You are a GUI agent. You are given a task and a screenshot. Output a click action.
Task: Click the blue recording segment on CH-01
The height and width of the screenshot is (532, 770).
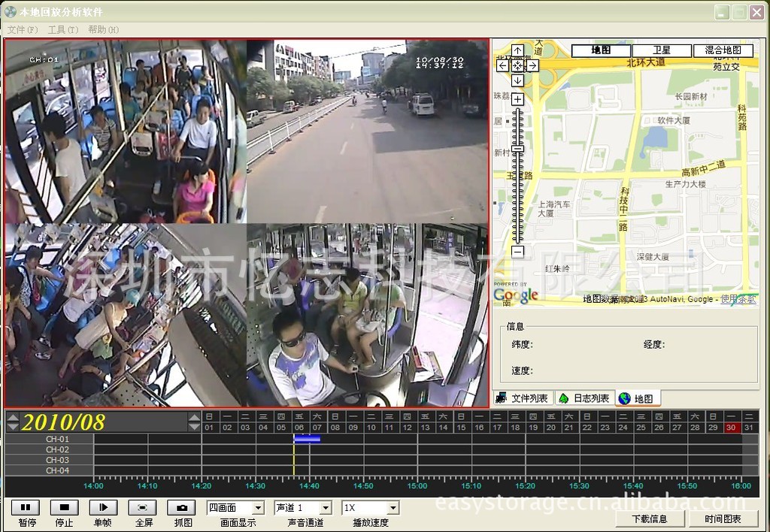(x=307, y=439)
